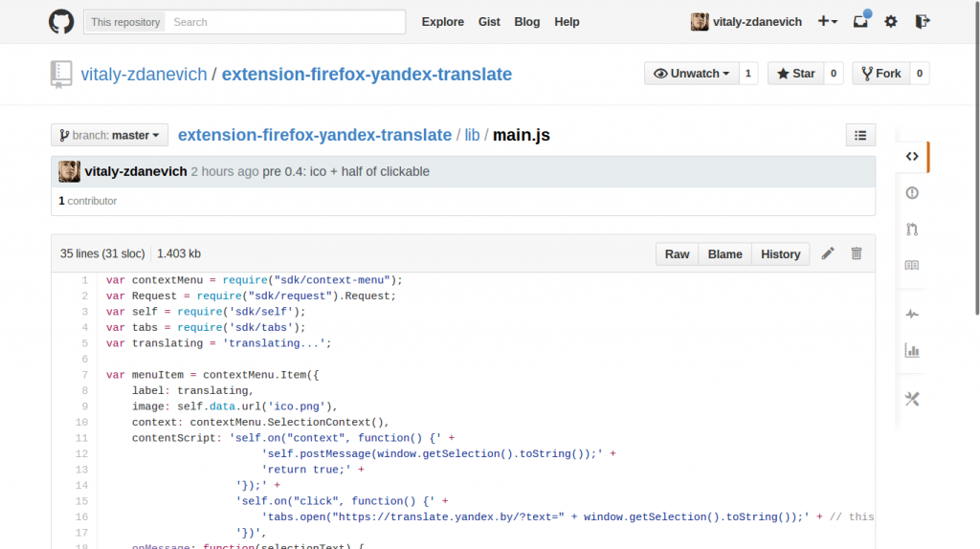980x549 pixels.
Task: Open account settings gear icon
Action: (891, 22)
